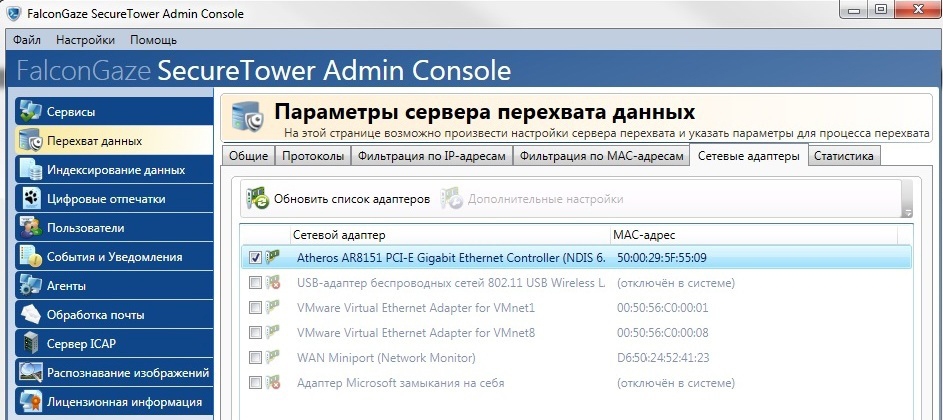Viewport: 943px width, 420px height.
Task: Toggle the Адаптер Microsoft замыкания checkbox
Action: coord(255,383)
